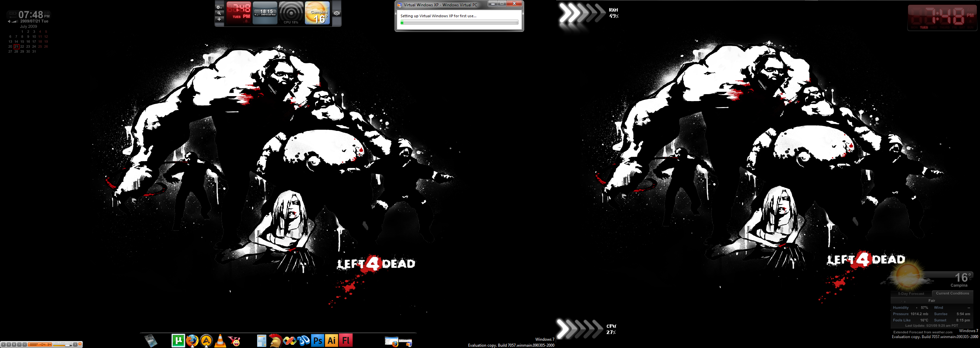
Task: Open the Calculator dock icon
Action: coord(262,341)
